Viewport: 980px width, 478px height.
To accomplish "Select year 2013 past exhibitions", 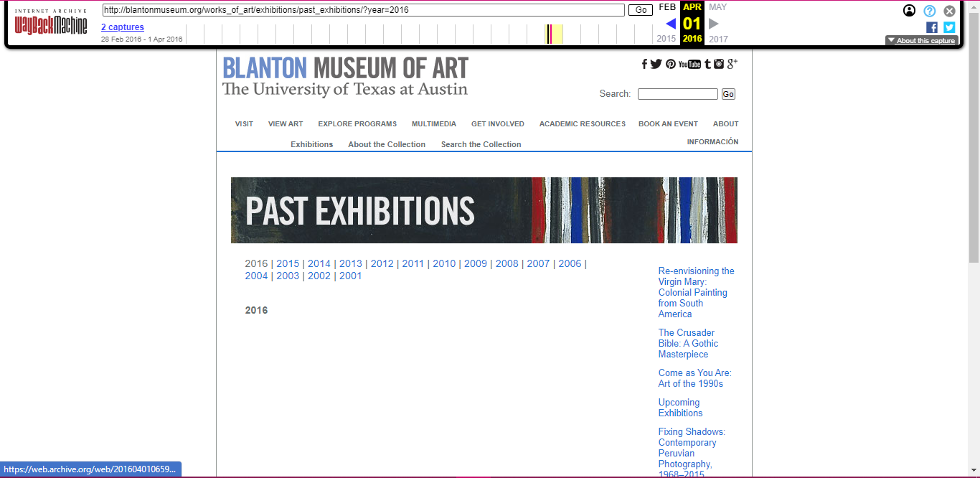I will pos(351,263).
